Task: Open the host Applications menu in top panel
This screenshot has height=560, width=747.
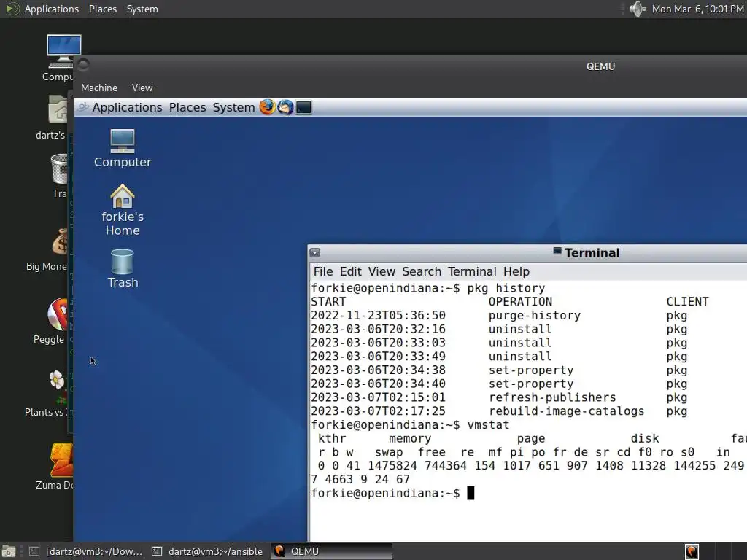Action: [52, 9]
